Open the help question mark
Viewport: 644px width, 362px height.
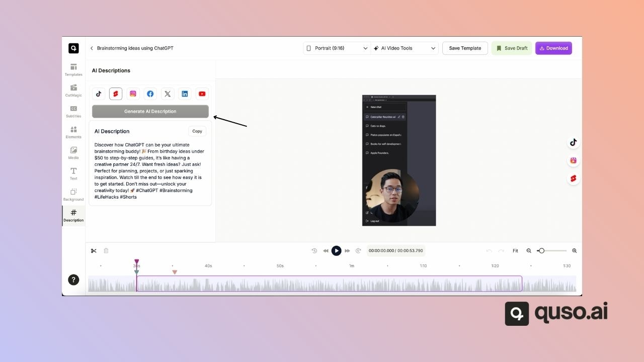(73, 280)
